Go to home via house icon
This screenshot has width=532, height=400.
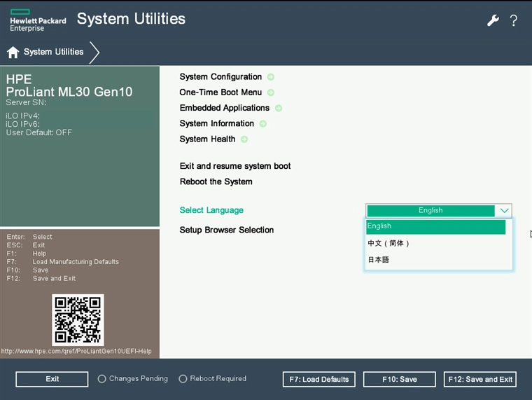pos(13,53)
